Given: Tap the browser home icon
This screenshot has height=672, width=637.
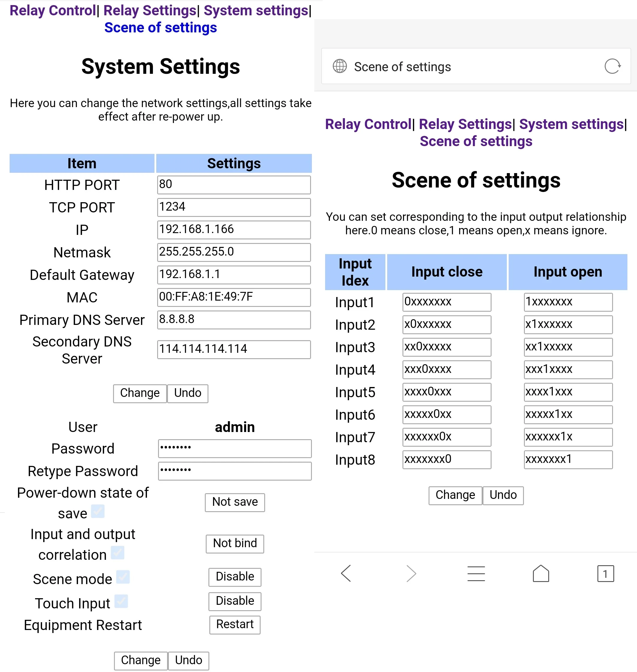Looking at the screenshot, I should click(541, 574).
